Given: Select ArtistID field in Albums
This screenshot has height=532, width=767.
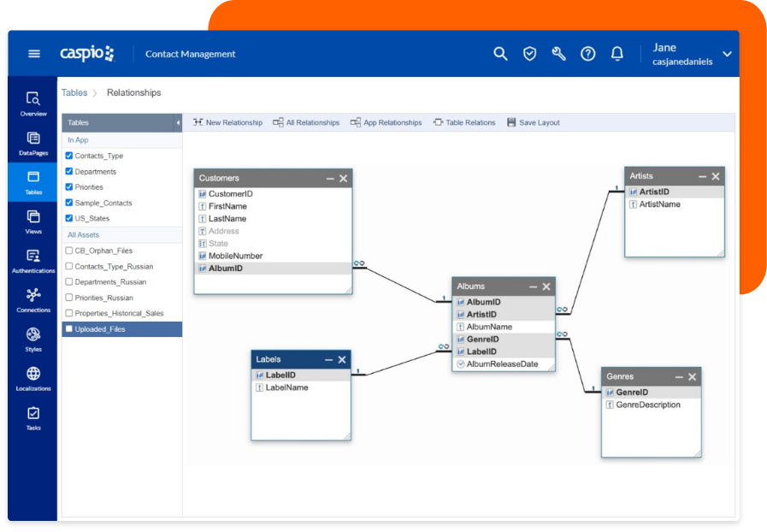Looking at the screenshot, I should 504,315.
